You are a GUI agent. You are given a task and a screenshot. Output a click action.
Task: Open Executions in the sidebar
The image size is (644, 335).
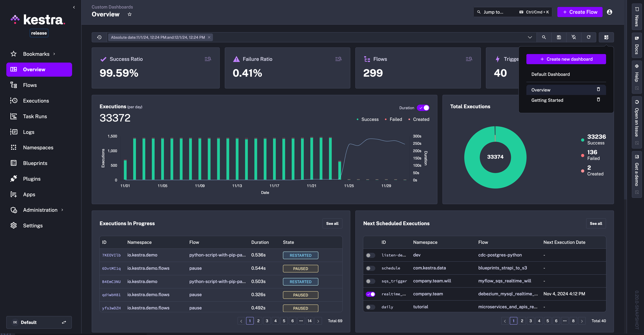pos(39,100)
